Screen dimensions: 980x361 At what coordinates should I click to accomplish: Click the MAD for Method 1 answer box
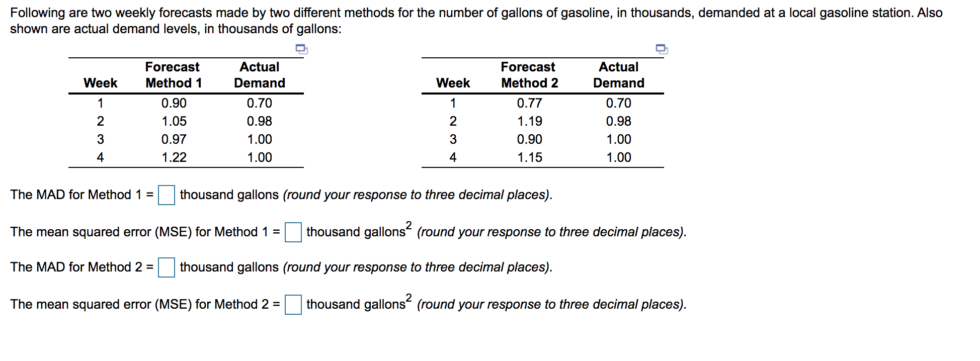click(x=166, y=195)
